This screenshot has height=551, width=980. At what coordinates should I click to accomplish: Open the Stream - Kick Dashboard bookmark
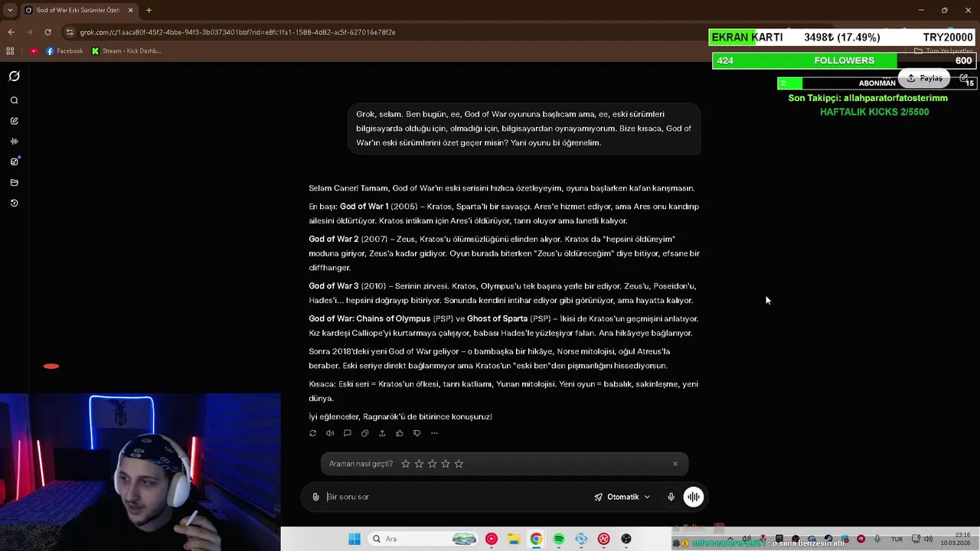coord(126,51)
